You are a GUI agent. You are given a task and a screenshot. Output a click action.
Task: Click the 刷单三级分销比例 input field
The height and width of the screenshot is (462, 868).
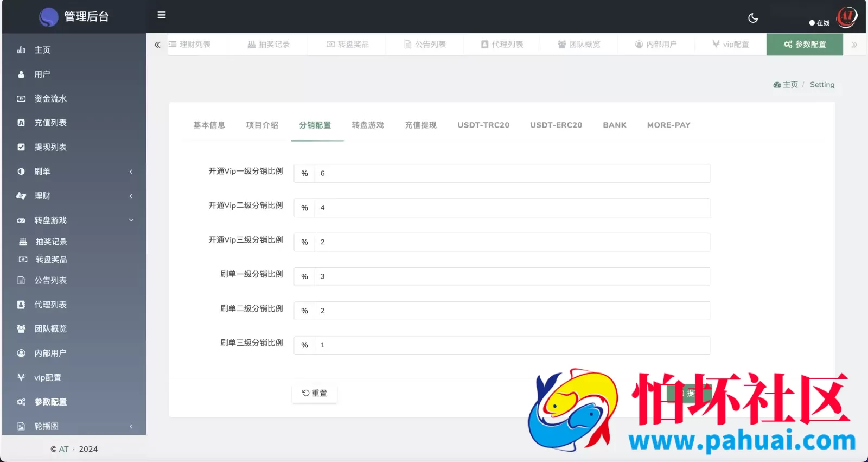coord(512,345)
